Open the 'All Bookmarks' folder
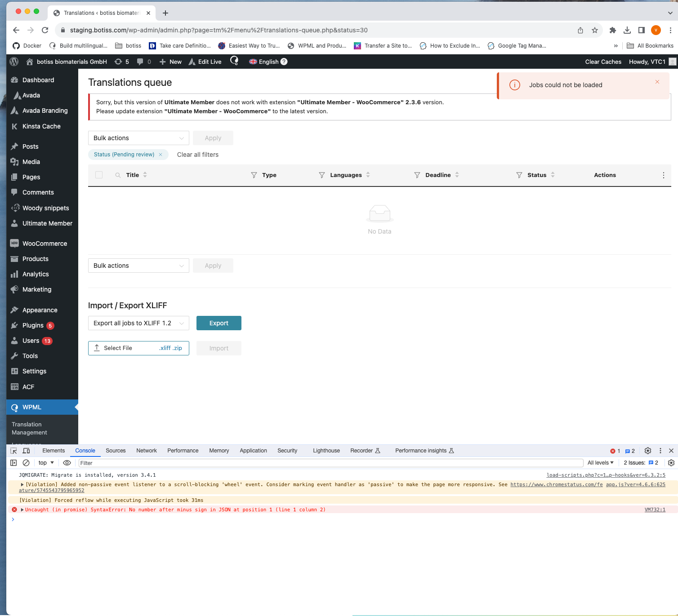 pyautogui.click(x=650, y=46)
